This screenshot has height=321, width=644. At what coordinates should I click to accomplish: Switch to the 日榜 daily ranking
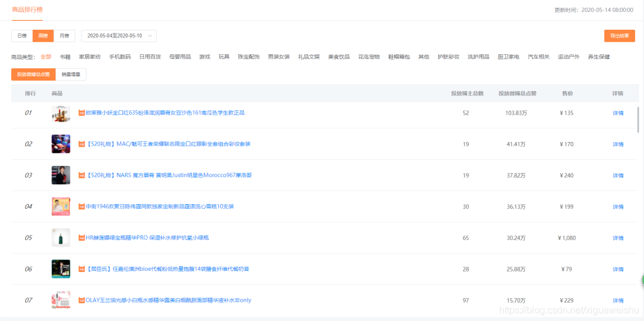click(22, 36)
